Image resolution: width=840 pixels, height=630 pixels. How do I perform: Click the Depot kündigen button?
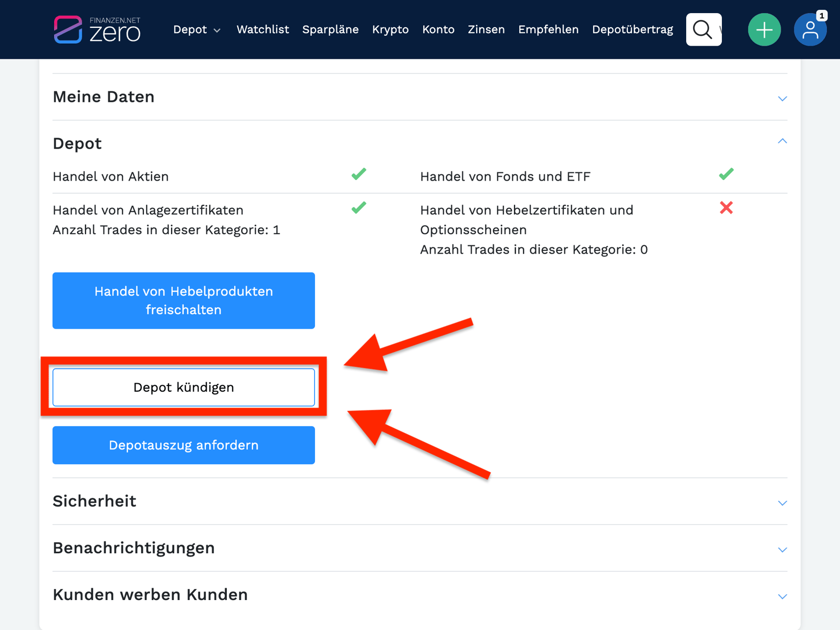point(183,387)
